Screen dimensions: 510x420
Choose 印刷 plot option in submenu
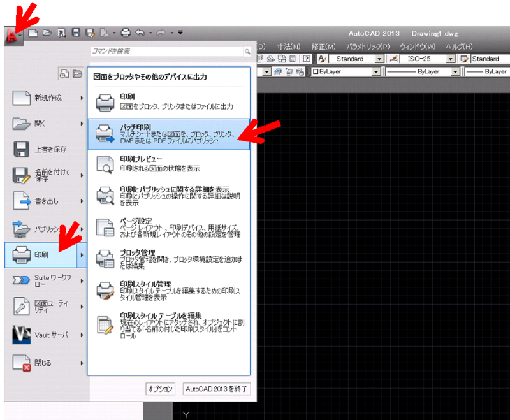tap(168, 102)
